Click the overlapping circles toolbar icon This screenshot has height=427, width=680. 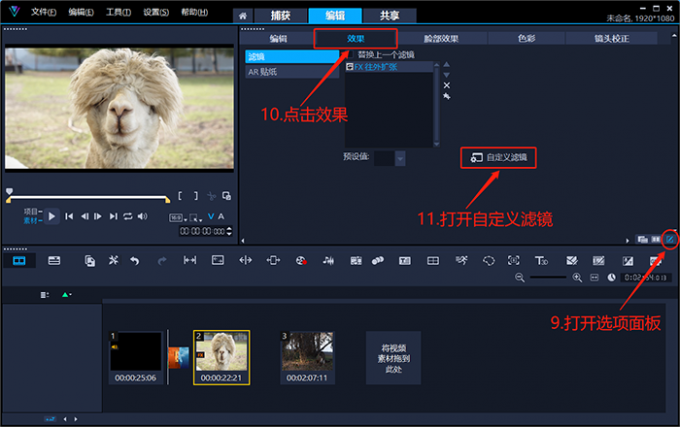378,261
